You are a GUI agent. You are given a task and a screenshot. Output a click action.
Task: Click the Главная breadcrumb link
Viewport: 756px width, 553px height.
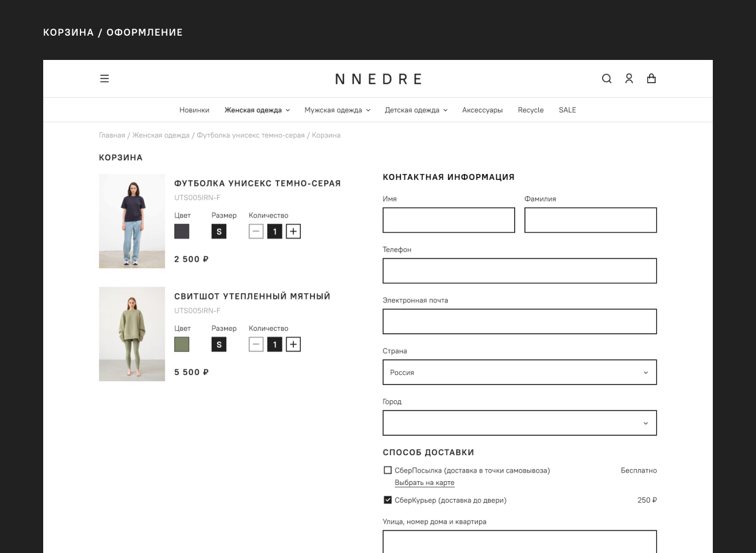tap(112, 136)
